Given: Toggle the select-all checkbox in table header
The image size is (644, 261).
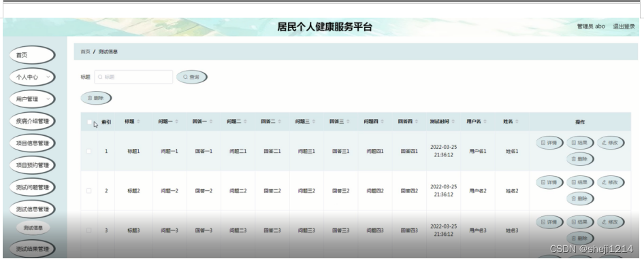Looking at the screenshot, I should [x=89, y=122].
